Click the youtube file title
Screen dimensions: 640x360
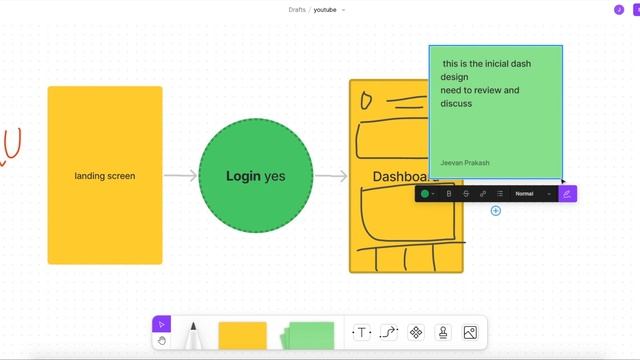pos(325,10)
